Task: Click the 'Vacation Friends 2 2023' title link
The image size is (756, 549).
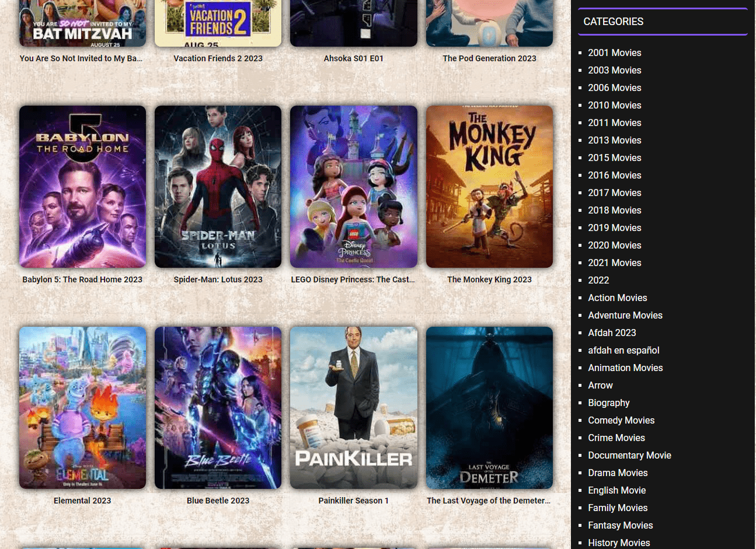Action: 218,58
